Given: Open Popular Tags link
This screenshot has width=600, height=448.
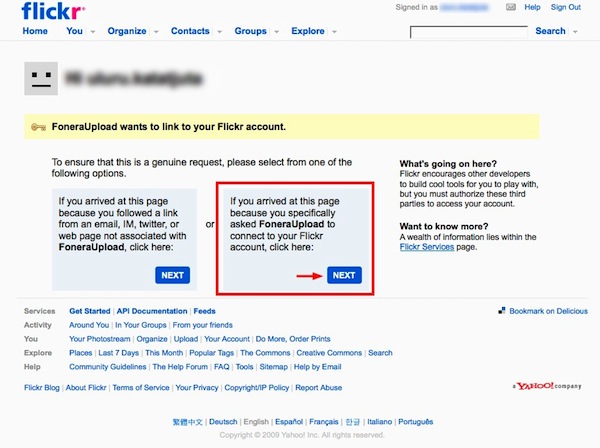Looking at the screenshot, I should click(212, 353).
